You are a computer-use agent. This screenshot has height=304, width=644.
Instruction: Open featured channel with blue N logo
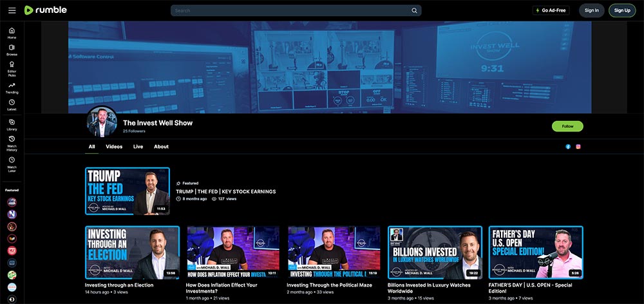tap(12, 214)
